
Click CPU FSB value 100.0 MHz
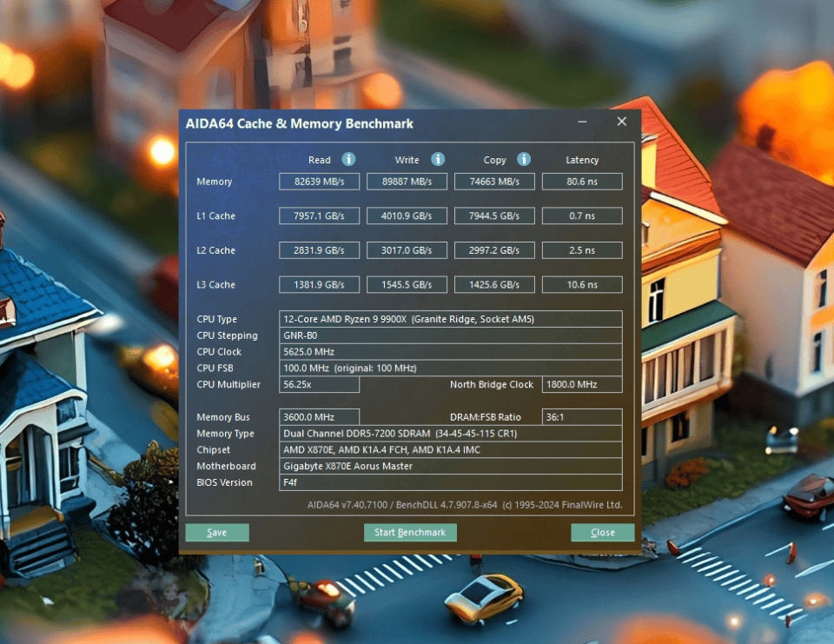[451, 368]
